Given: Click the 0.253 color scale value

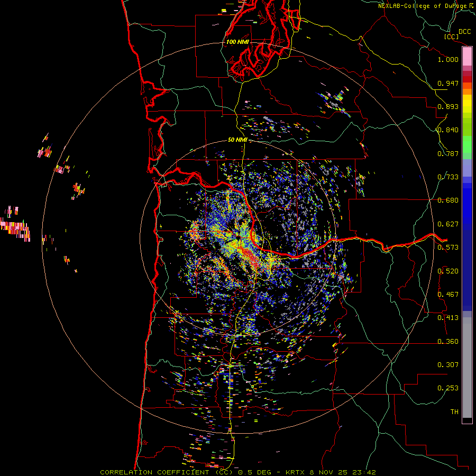Looking at the screenshot, I should 448,388.
